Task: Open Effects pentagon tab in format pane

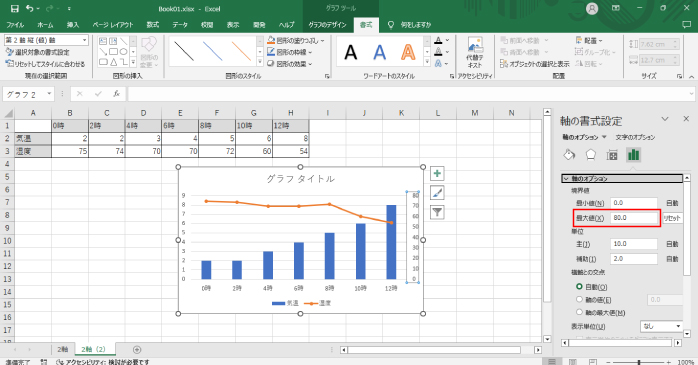Action: 590,154
